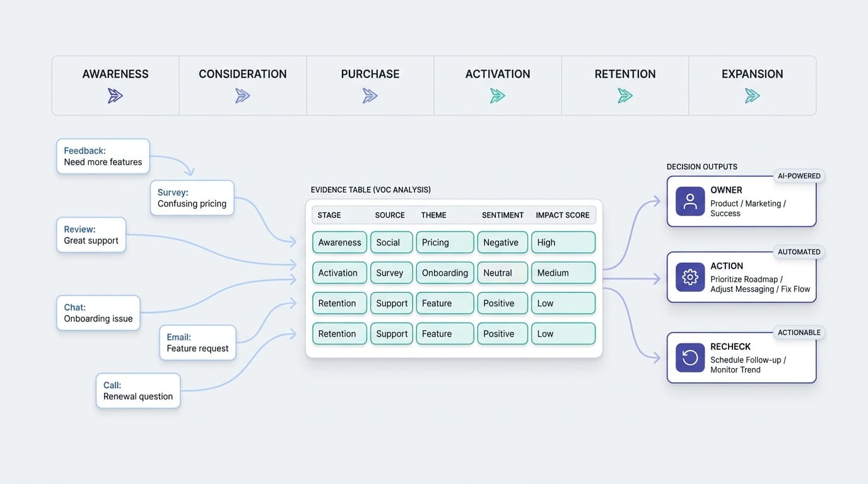Click the SENTIMENT column header
This screenshot has height=484, width=868.
click(503, 215)
